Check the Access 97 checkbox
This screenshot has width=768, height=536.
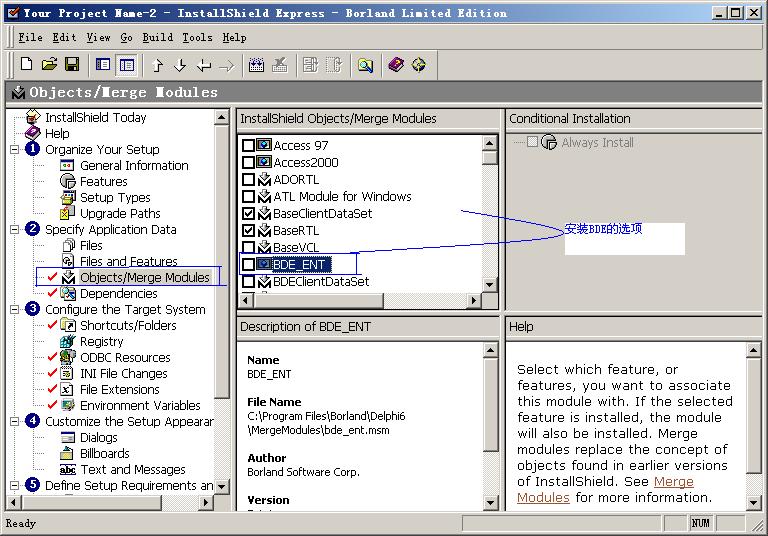pos(248,146)
